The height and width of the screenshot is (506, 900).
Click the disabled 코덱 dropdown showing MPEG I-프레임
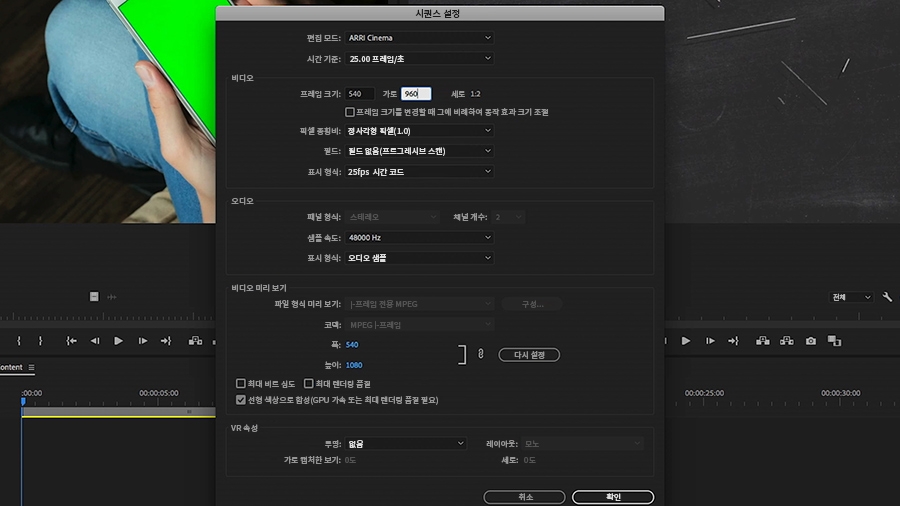point(419,325)
